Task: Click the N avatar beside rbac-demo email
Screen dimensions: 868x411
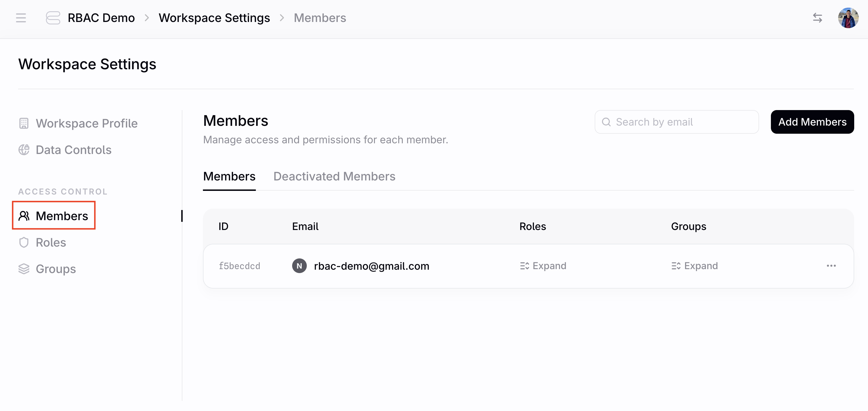Action: [299, 266]
